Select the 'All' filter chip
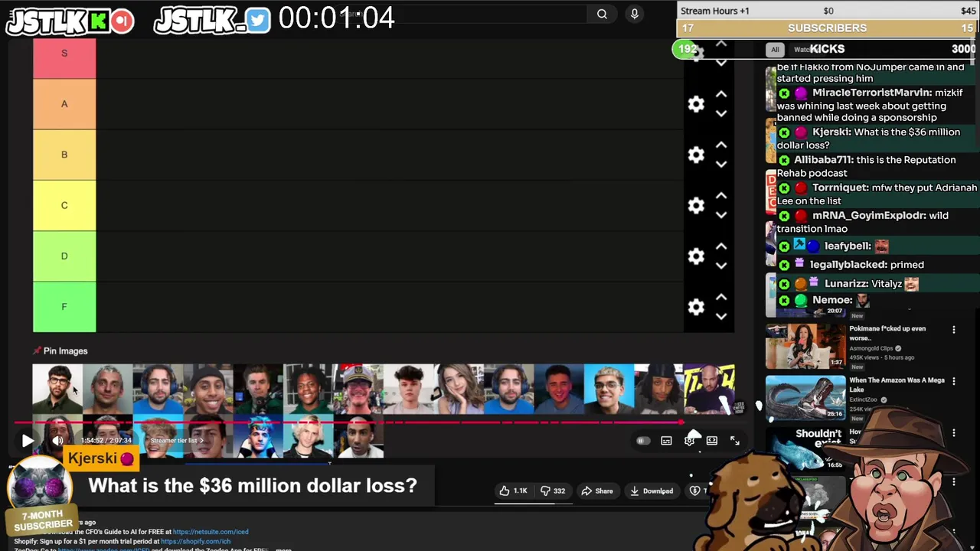980x551 pixels. tap(775, 50)
